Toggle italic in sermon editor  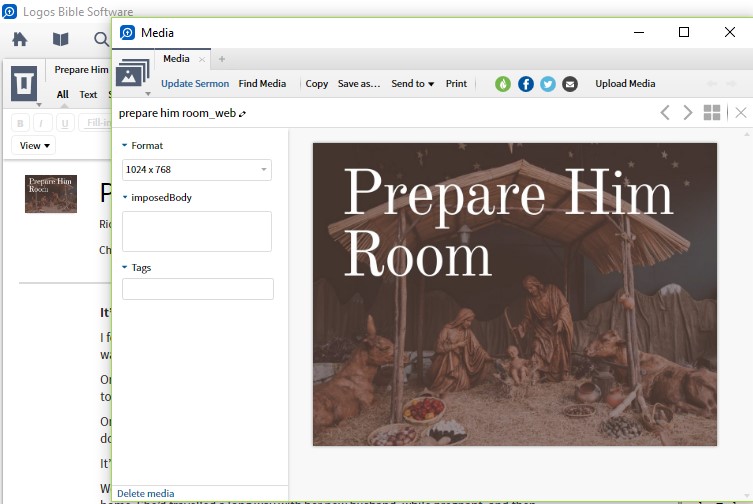[x=42, y=123]
